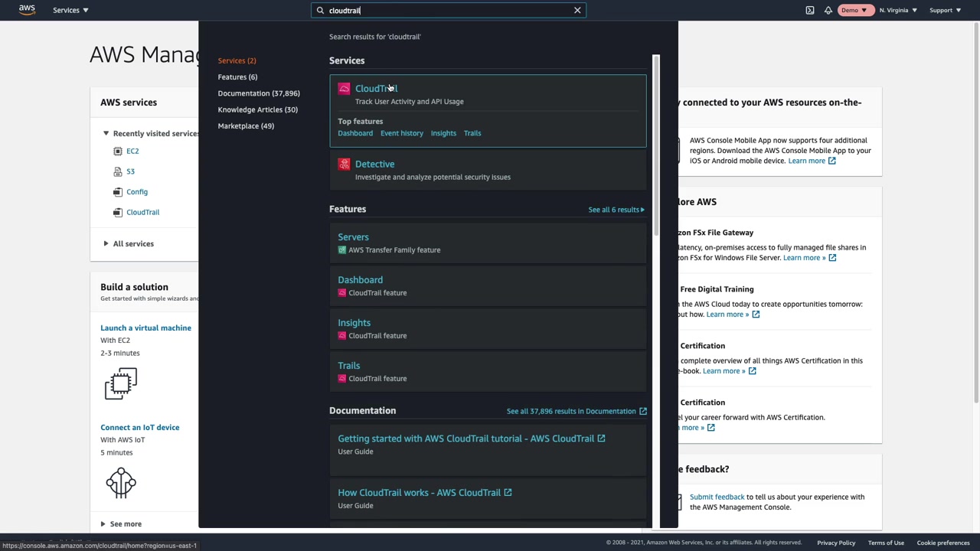
Task: Click the Insights CloudTrail feature icon
Action: click(x=342, y=336)
